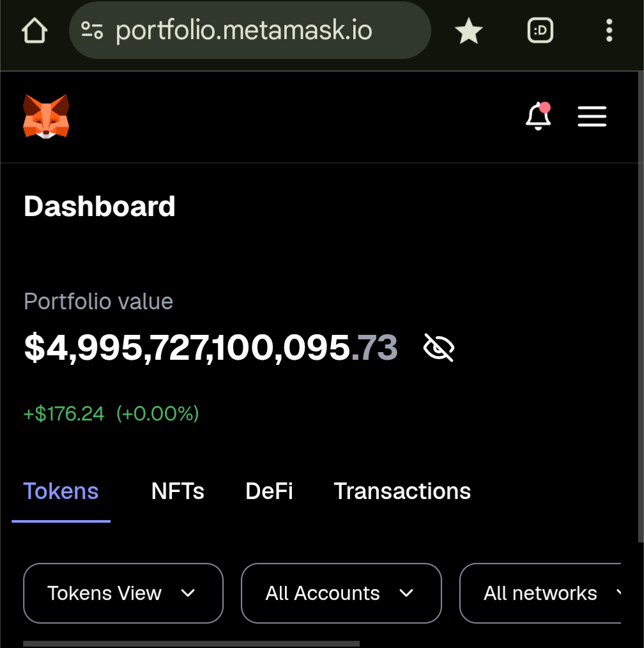Click the horizontal scrollbar below filters
This screenshot has width=644, height=648.
[191, 644]
